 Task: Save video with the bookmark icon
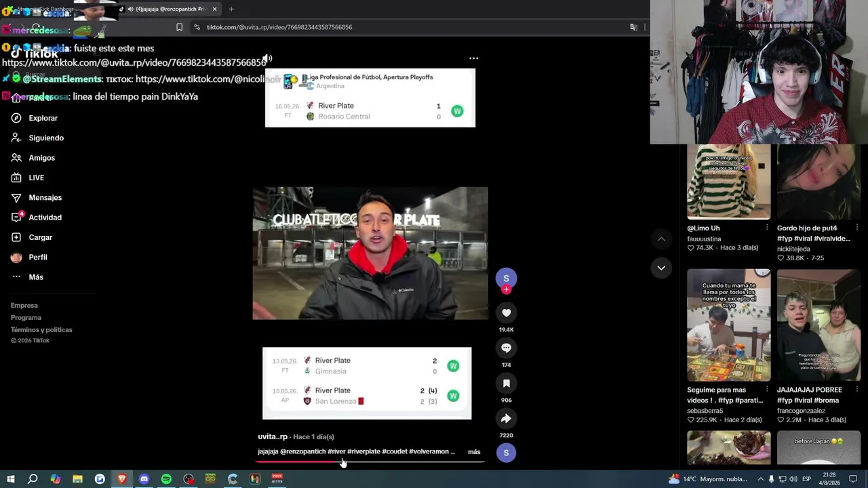[x=506, y=383]
